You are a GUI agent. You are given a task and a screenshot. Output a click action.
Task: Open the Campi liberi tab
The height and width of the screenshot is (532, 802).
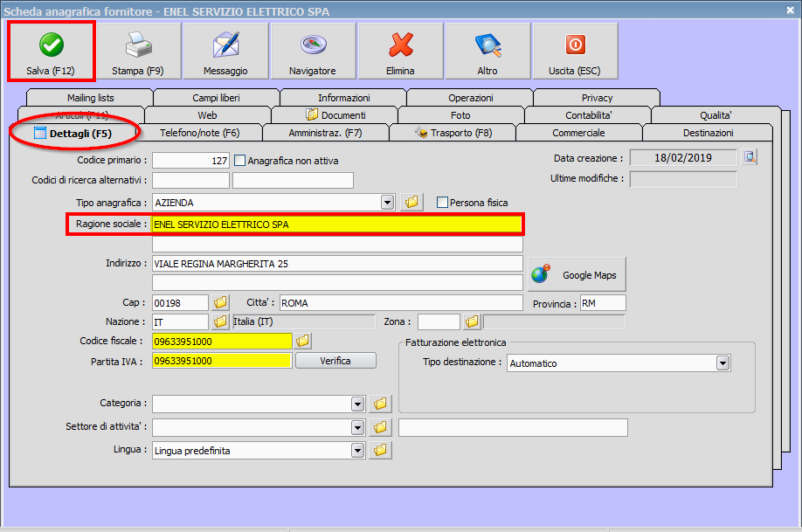click(x=217, y=98)
